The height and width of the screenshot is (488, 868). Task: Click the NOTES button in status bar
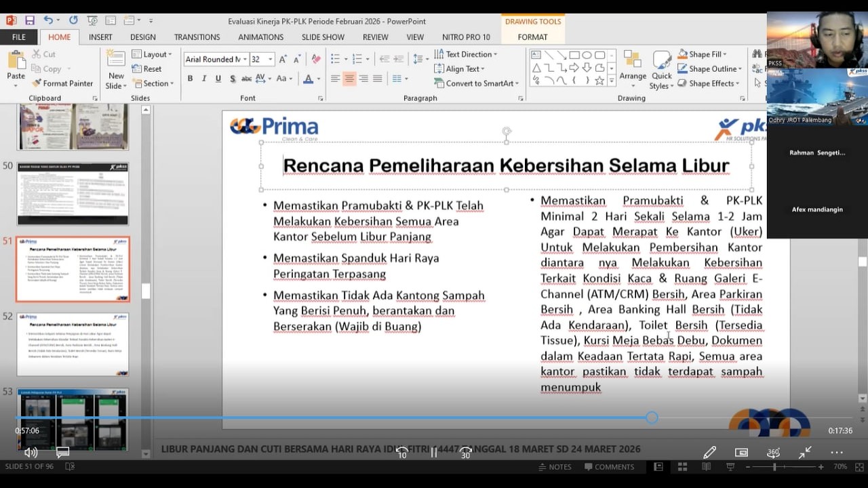(554, 467)
